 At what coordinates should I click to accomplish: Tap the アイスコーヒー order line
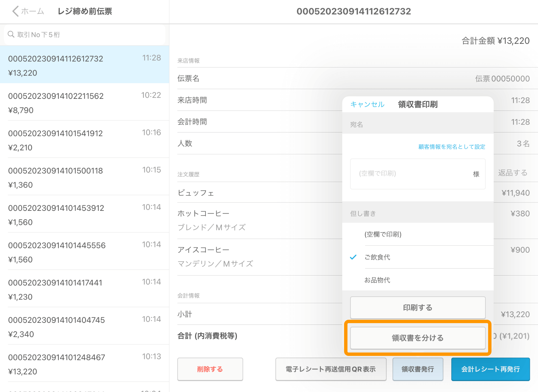click(259, 257)
